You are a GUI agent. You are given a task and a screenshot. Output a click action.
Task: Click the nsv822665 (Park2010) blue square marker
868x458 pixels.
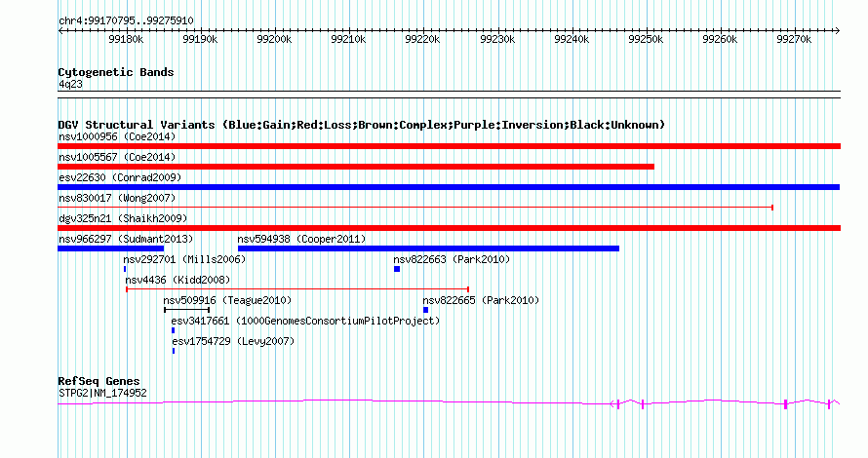coord(425,310)
